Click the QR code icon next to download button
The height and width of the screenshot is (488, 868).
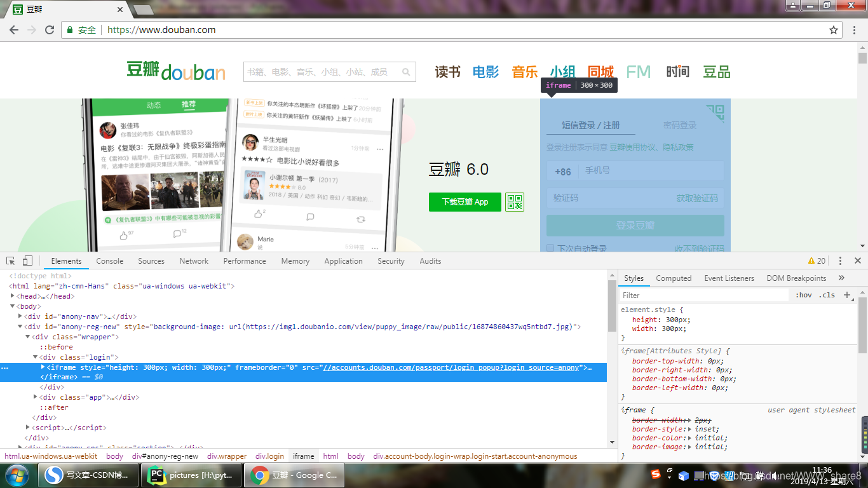point(515,202)
